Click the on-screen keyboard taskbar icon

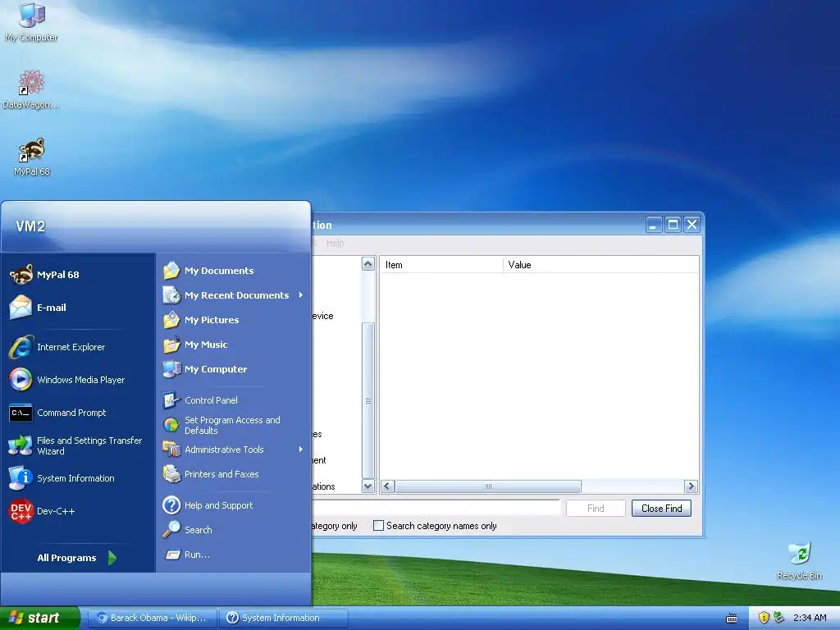pyautogui.click(x=732, y=619)
